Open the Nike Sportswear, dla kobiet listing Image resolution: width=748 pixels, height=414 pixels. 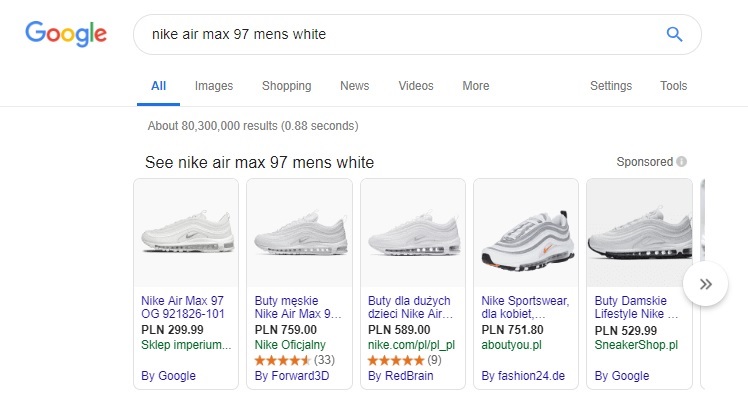click(x=524, y=307)
